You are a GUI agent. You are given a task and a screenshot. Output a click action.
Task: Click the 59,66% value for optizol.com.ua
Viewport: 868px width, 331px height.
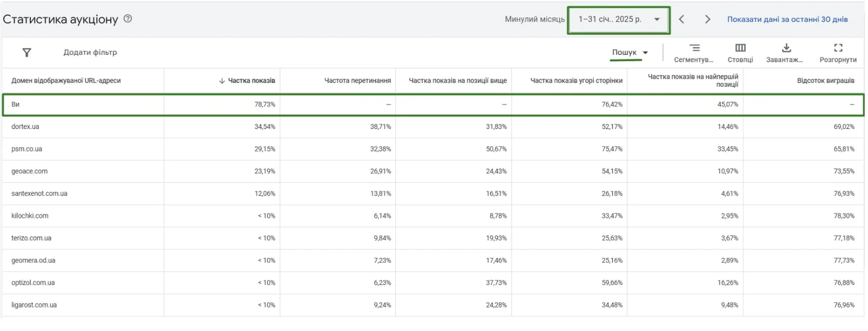(x=612, y=282)
